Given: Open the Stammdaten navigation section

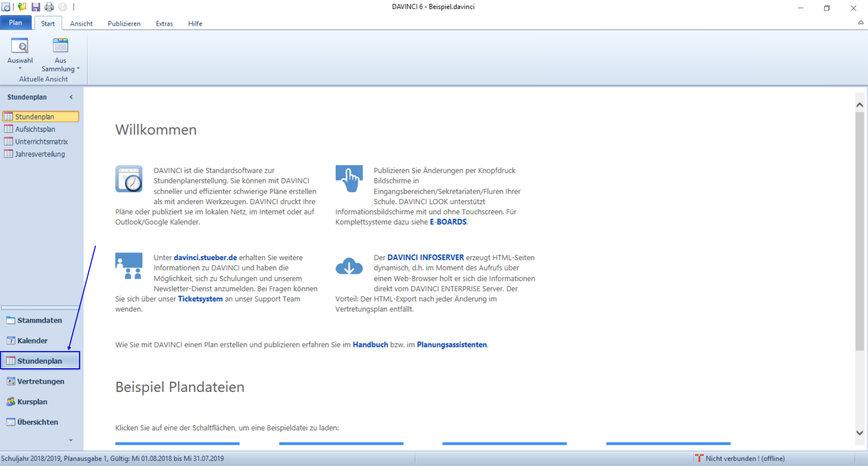Looking at the screenshot, I should tap(41, 320).
